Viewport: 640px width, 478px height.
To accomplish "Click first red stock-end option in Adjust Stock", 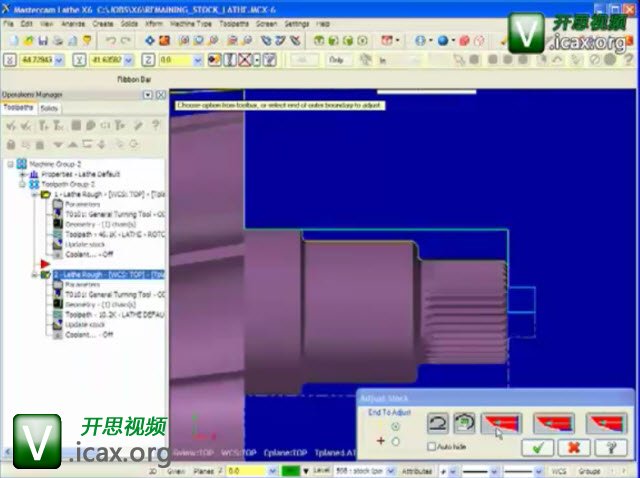I will 502,423.
